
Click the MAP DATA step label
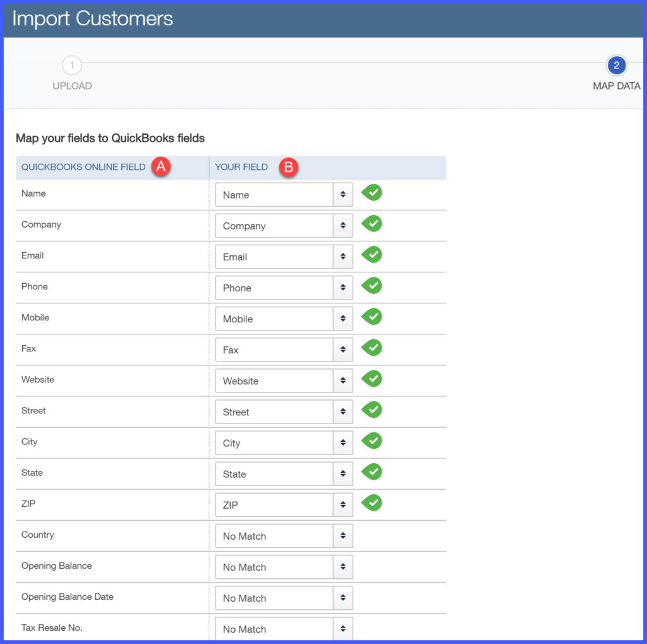coord(617,86)
